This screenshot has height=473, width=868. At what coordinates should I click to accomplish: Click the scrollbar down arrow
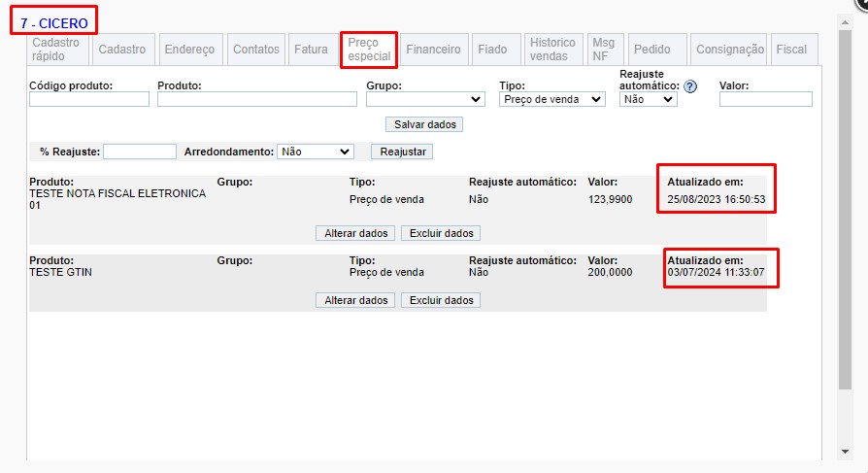pos(845,452)
